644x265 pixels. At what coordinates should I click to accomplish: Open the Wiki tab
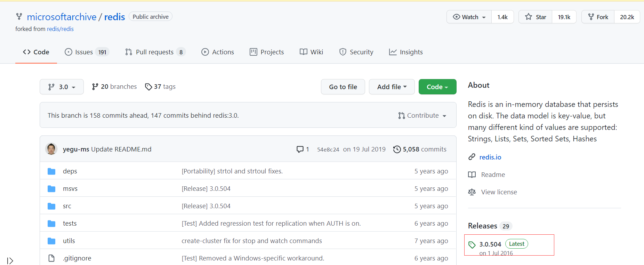tap(312, 52)
